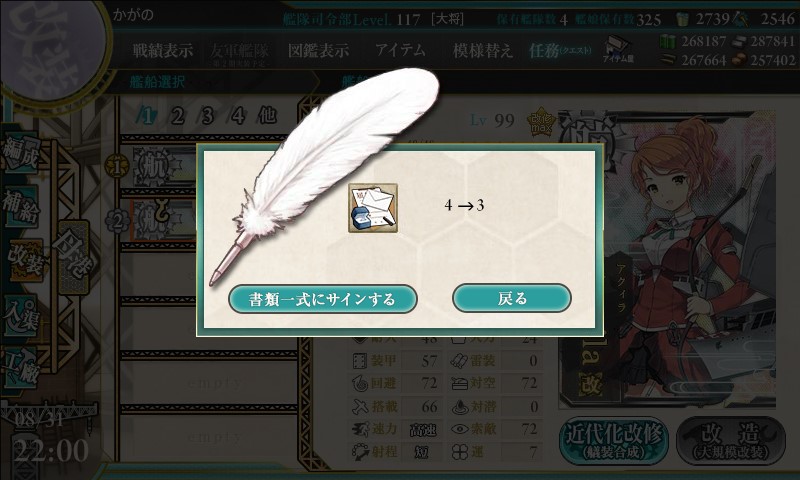Click the marriage documents item icon

373,208
